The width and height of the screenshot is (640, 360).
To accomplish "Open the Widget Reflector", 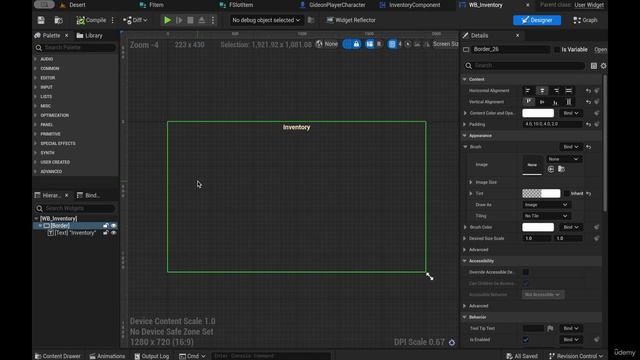I will click(351, 20).
